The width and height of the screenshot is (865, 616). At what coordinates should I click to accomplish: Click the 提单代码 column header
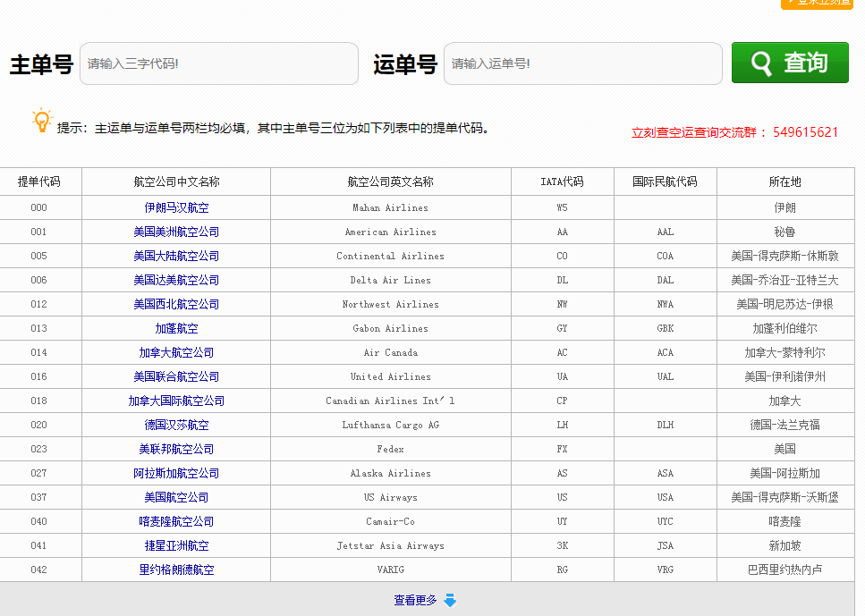click(x=39, y=182)
